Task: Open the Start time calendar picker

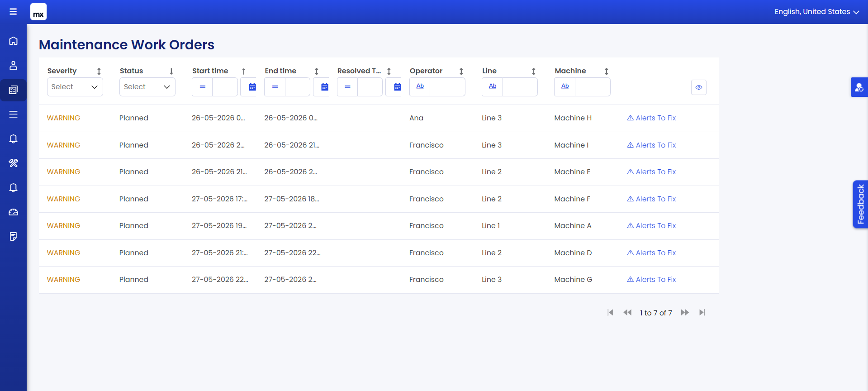Action: pos(252,87)
